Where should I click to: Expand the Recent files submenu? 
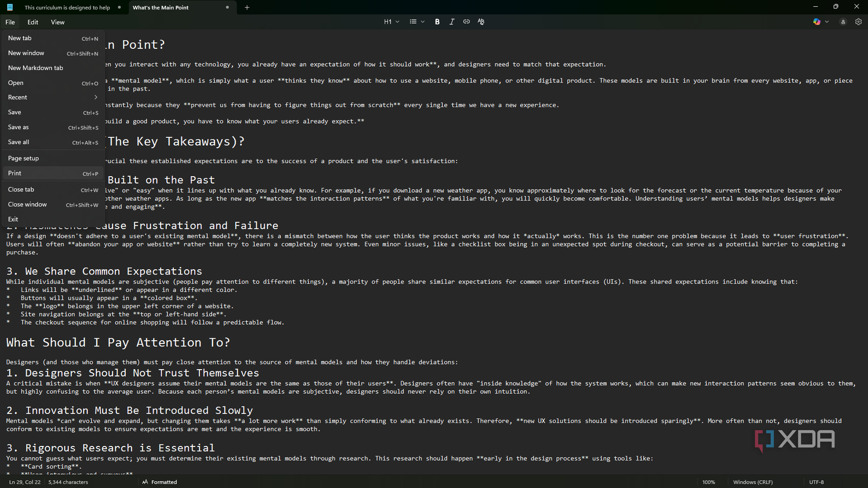tap(53, 97)
